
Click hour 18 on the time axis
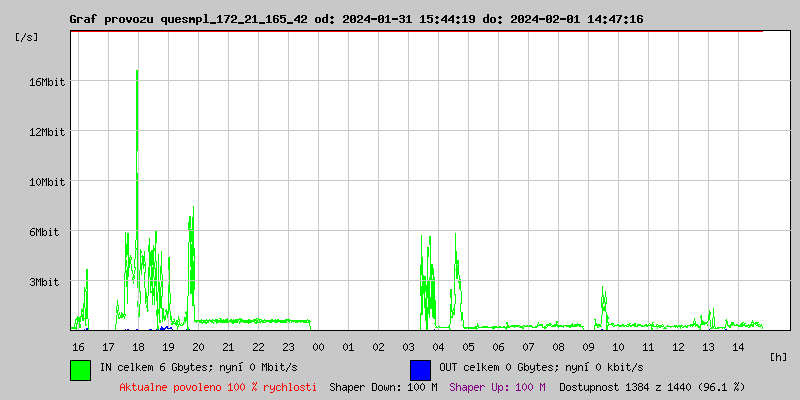tap(138, 346)
